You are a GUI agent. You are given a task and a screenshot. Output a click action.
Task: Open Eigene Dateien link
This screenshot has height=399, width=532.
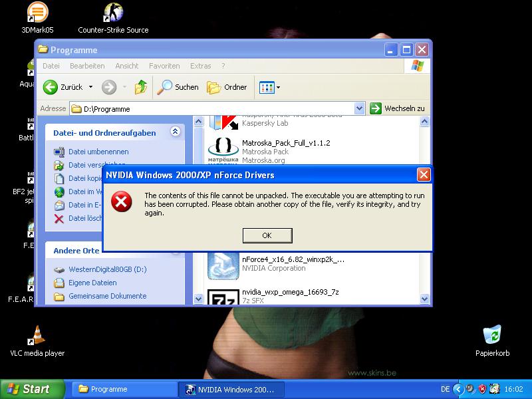click(x=92, y=283)
